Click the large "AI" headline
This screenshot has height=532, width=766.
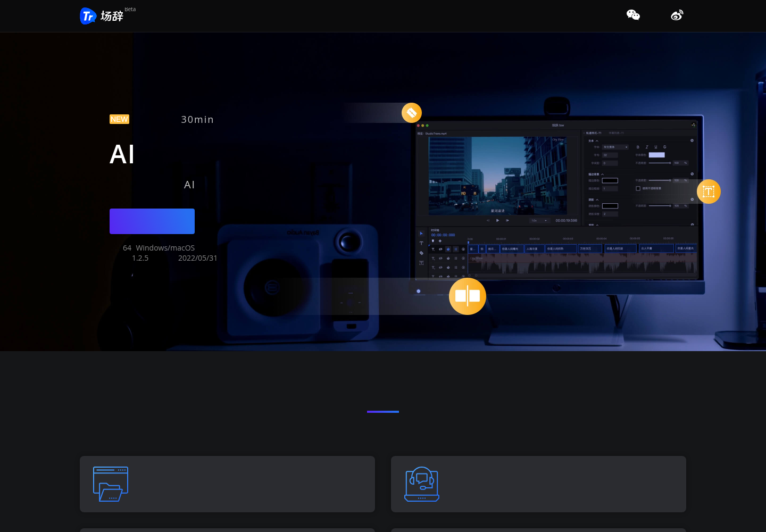122,155
